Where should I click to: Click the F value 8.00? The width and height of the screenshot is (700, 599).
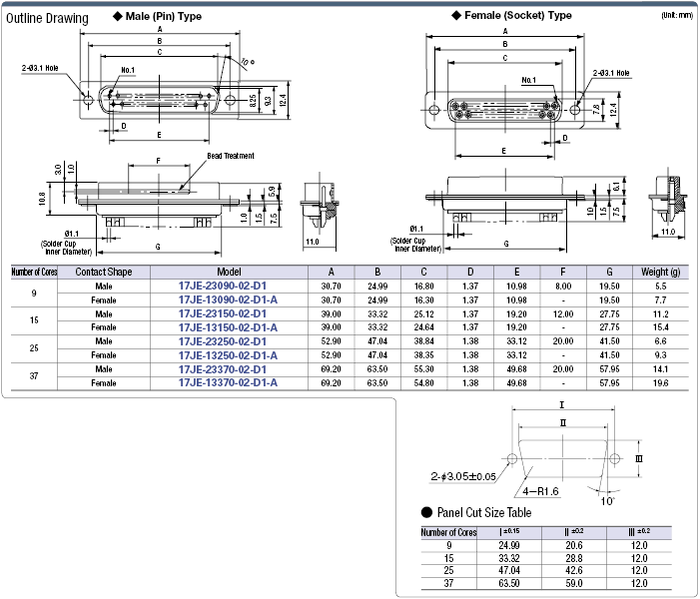click(x=563, y=287)
